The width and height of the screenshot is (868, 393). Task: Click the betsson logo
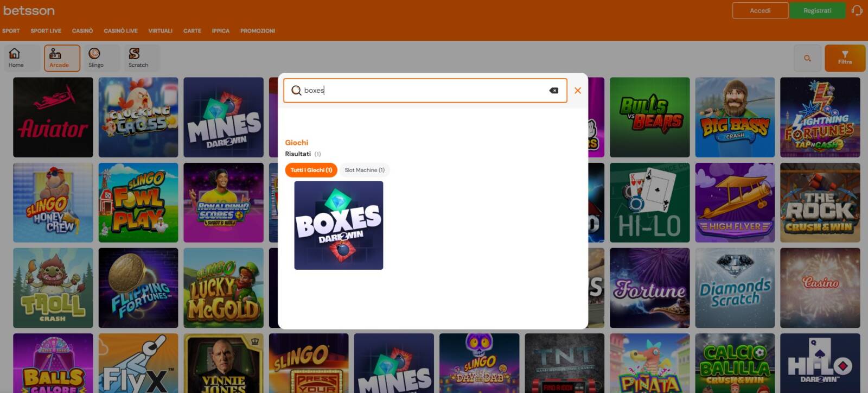29,10
